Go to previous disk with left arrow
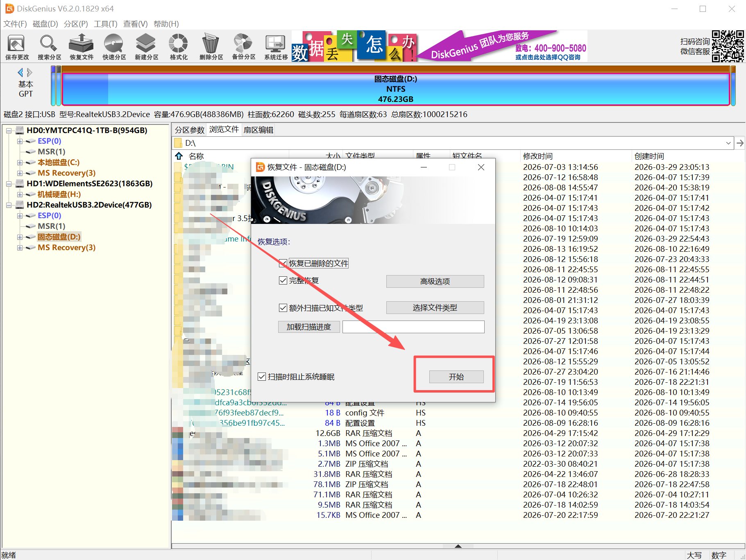This screenshot has height=560, width=746. (20, 72)
